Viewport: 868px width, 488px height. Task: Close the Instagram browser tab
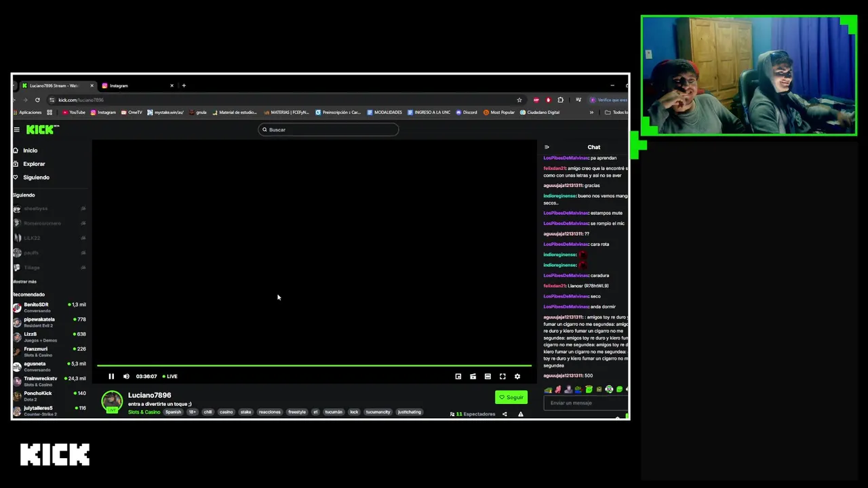[172, 85]
